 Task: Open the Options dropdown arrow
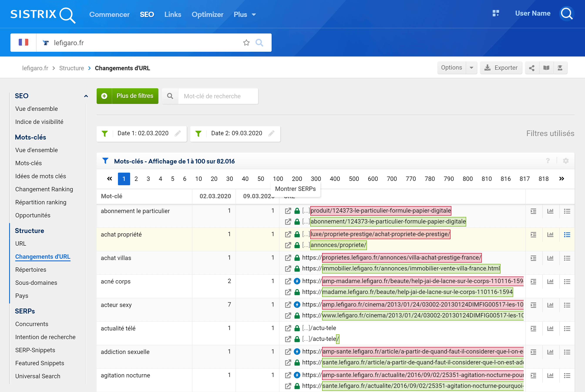point(472,68)
